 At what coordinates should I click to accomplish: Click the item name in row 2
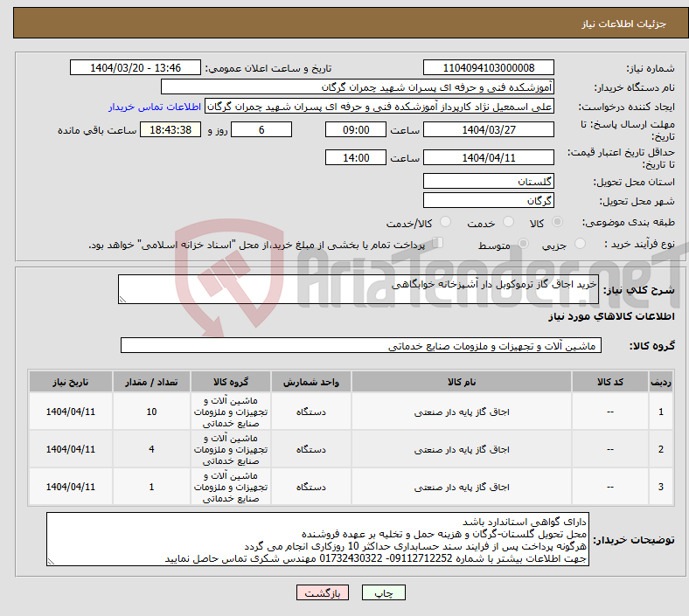pyautogui.click(x=462, y=449)
